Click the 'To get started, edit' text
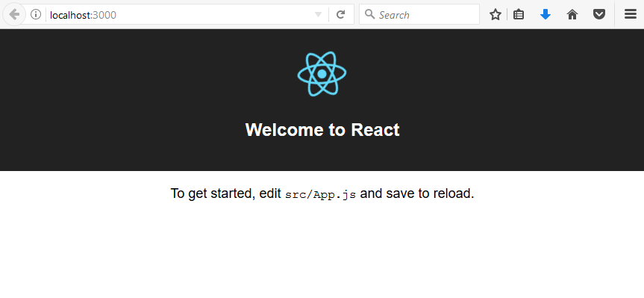The width and height of the screenshot is (644, 298). 225,193
